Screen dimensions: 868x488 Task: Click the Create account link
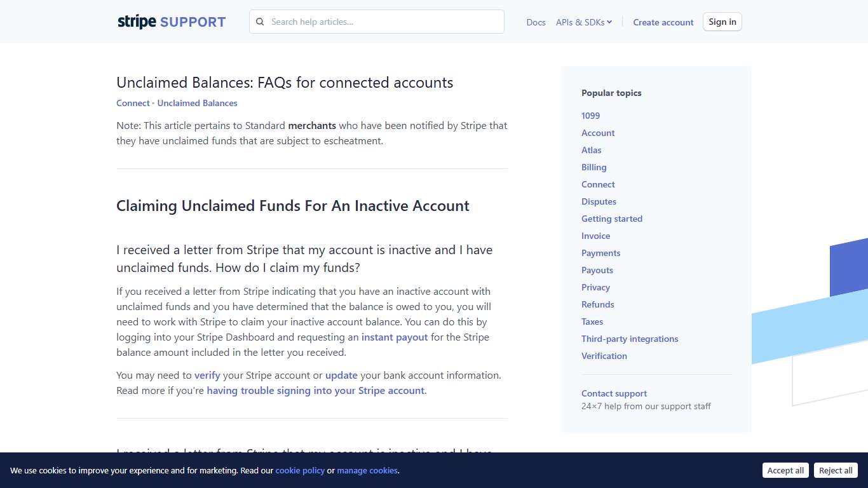[x=663, y=22]
